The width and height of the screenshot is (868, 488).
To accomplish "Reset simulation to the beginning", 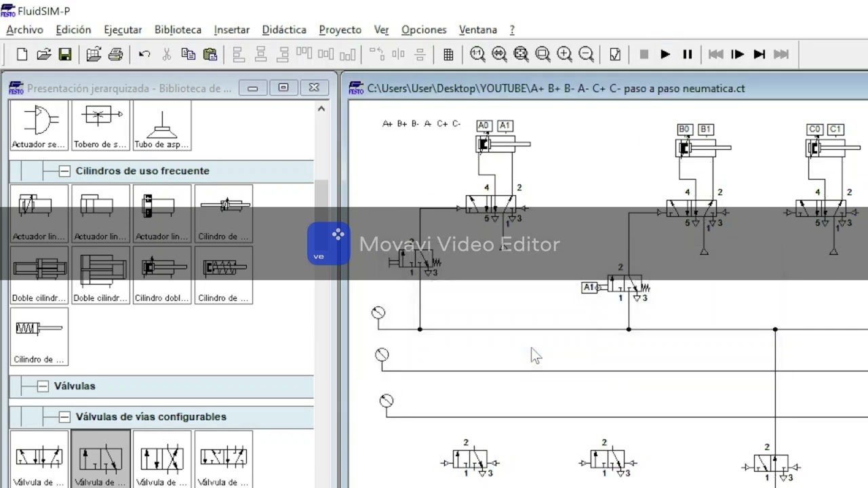I will (715, 54).
